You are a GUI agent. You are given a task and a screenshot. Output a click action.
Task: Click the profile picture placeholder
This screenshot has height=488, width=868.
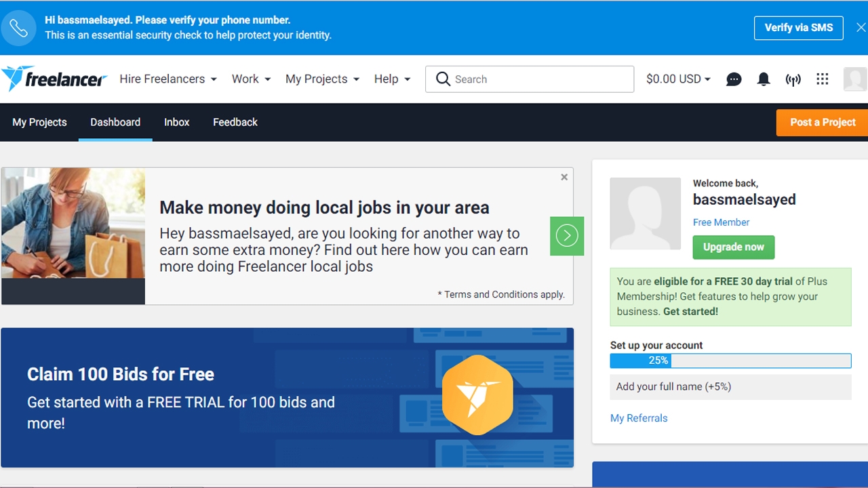pos(646,213)
